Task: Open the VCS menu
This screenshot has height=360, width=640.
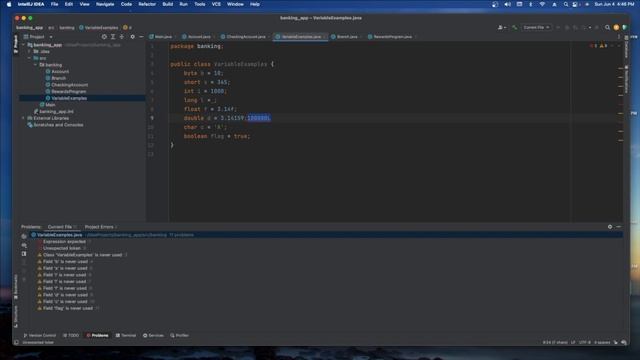Action: click(x=216, y=4)
